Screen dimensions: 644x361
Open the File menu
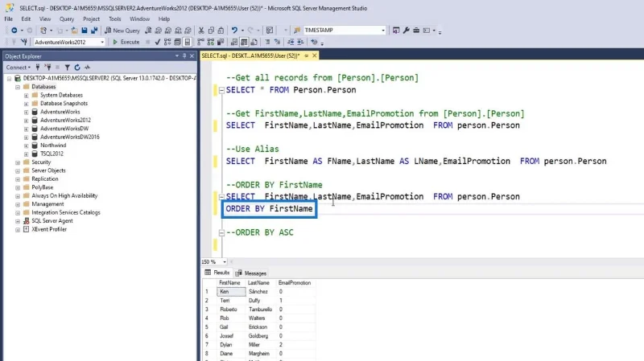(x=9, y=18)
